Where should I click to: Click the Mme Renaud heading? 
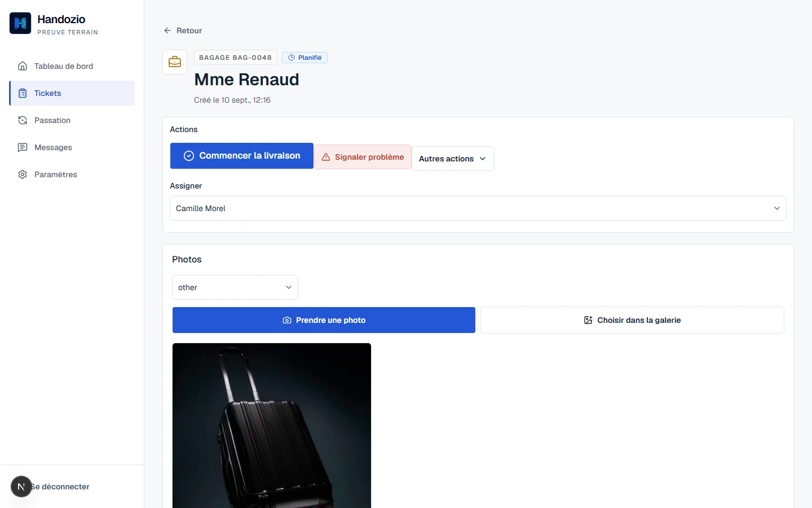[x=246, y=80]
